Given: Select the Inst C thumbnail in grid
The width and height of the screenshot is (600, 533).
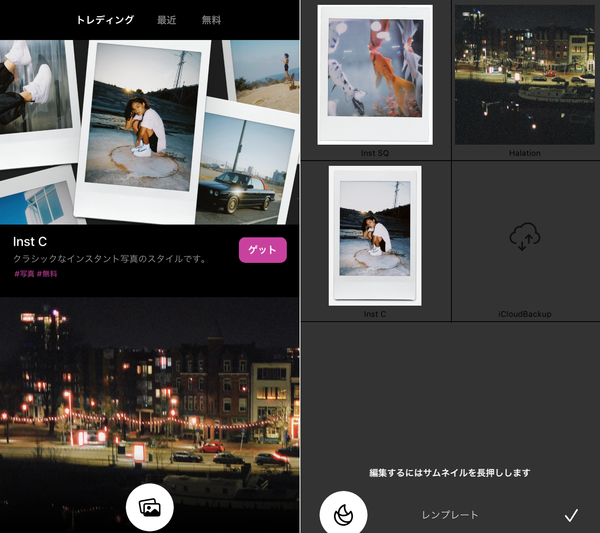Looking at the screenshot, I should [x=375, y=236].
